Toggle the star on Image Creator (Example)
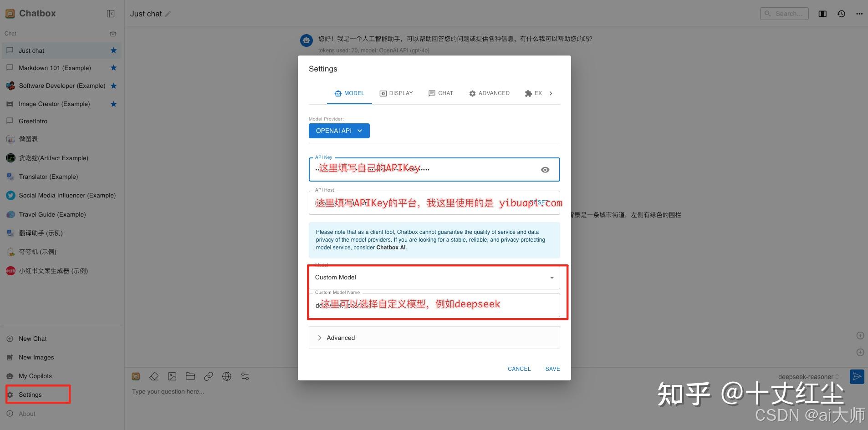Screen dimensions: 868x430 pyautogui.click(x=114, y=104)
